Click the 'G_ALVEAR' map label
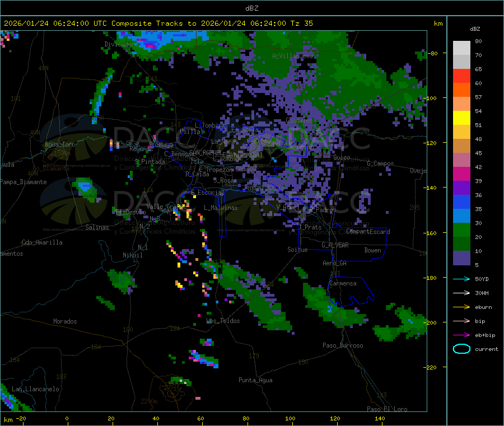The width and height of the screenshot is (504, 426). point(335,245)
